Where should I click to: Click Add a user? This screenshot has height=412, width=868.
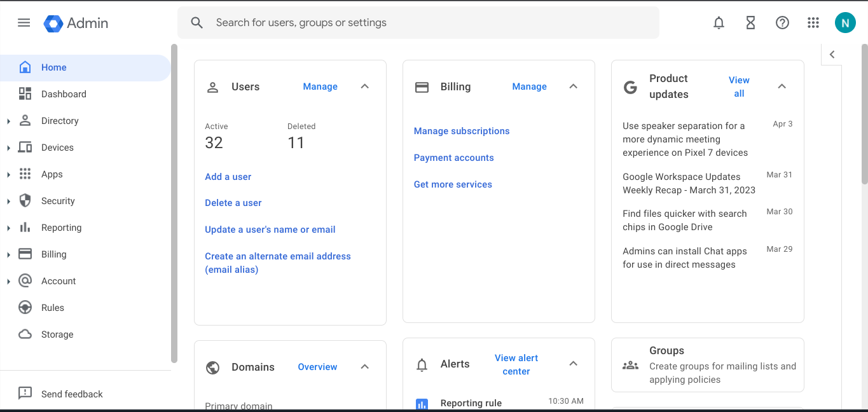coord(228,177)
